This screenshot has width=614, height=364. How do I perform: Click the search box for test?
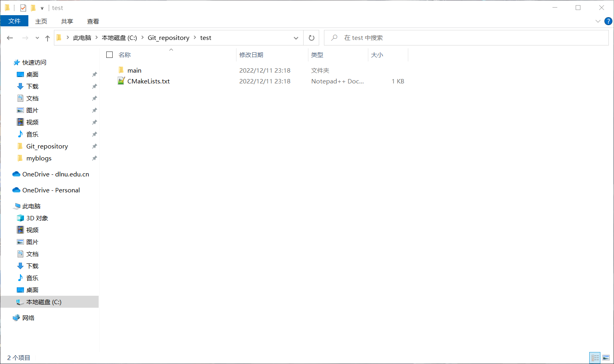click(x=466, y=38)
